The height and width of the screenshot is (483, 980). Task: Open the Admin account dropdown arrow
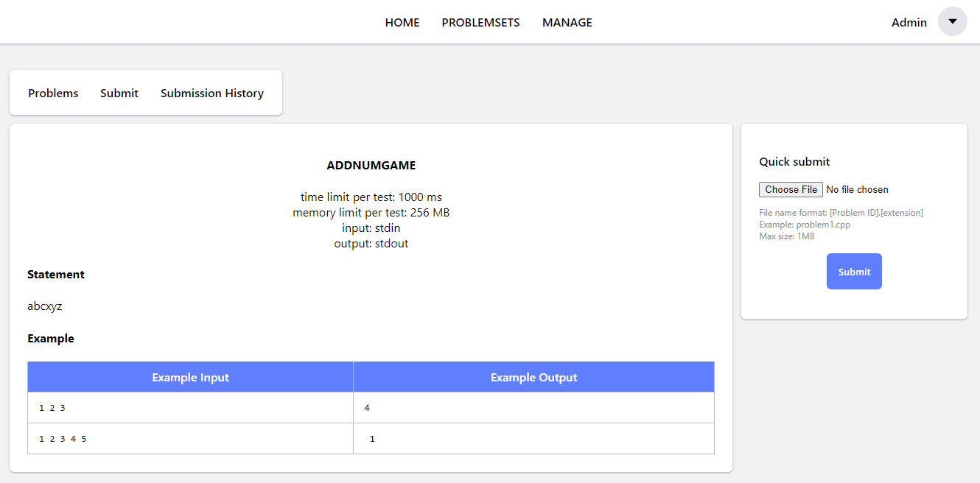(x=952, y=21)
